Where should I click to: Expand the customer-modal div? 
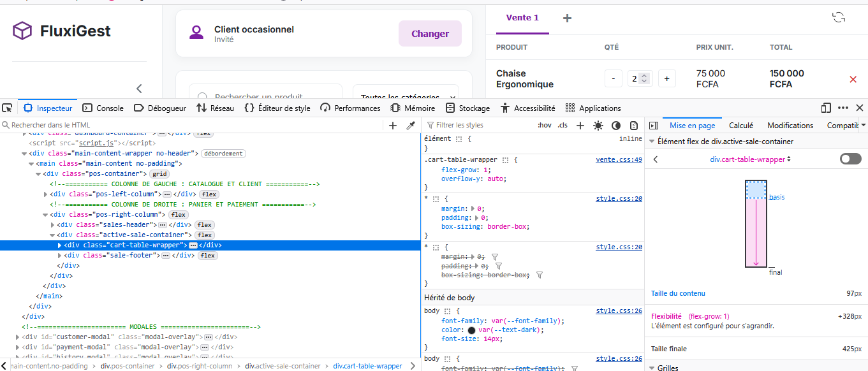pos(17,337)
